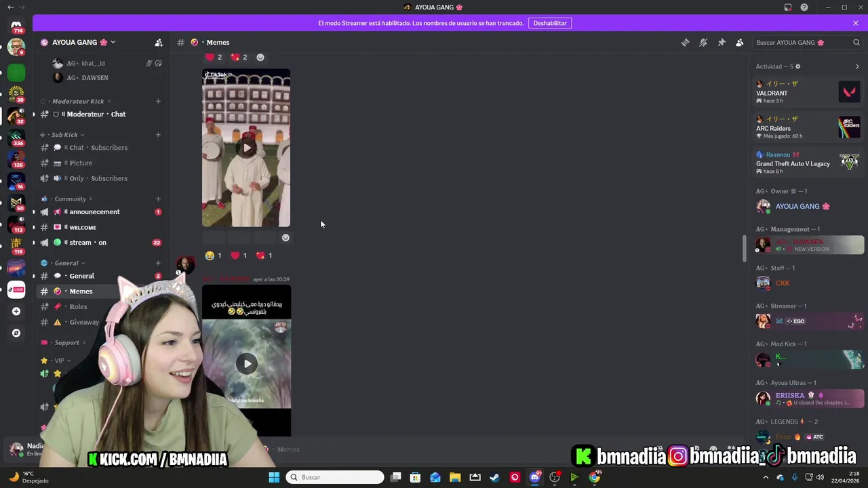This screenshot has width=868, height=488.
Task: Dismiss the Streamer mode purple banner
Action: (x=856, y=23)
